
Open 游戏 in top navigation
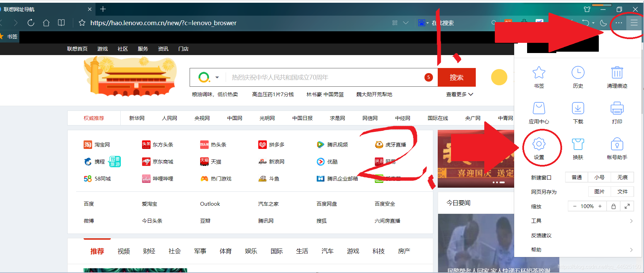click(x=102, y=49)
